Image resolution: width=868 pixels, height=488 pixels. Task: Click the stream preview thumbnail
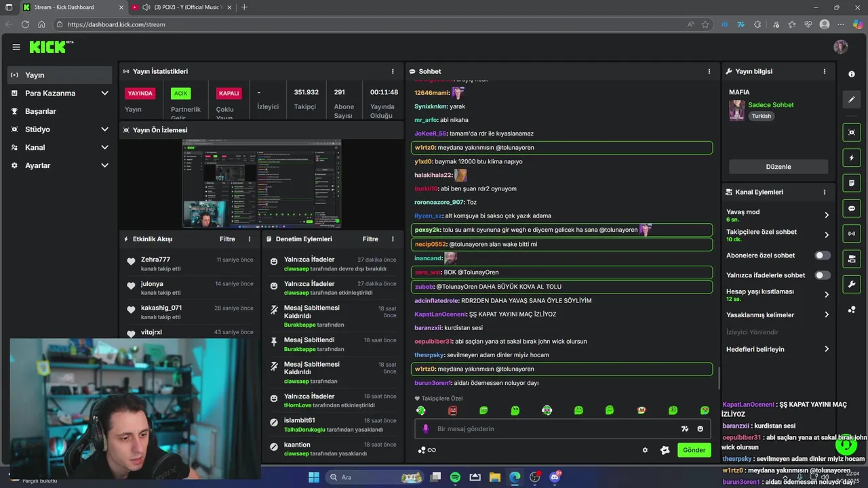[262, 184]
